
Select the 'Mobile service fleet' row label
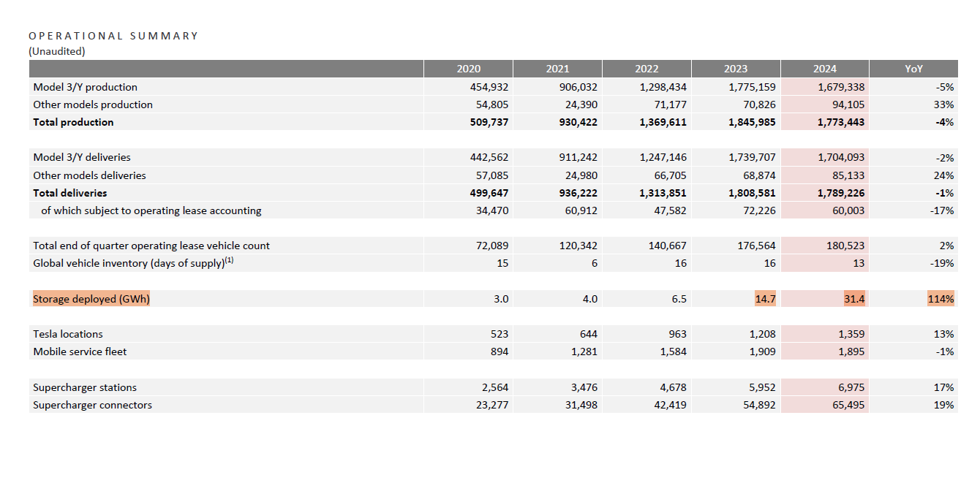pos(80,351)
